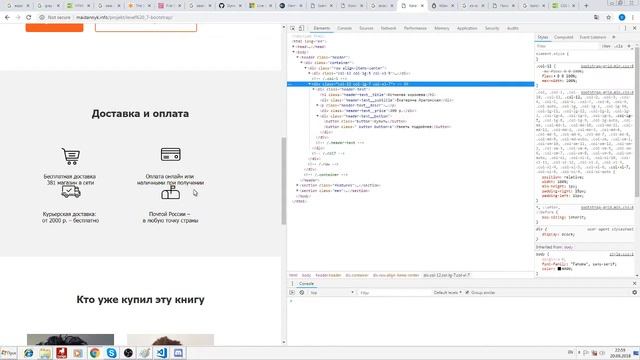Viewport: 640px width, 360px height.
Task: Click the Windows Start button
Action: click(x=9, y=353)
